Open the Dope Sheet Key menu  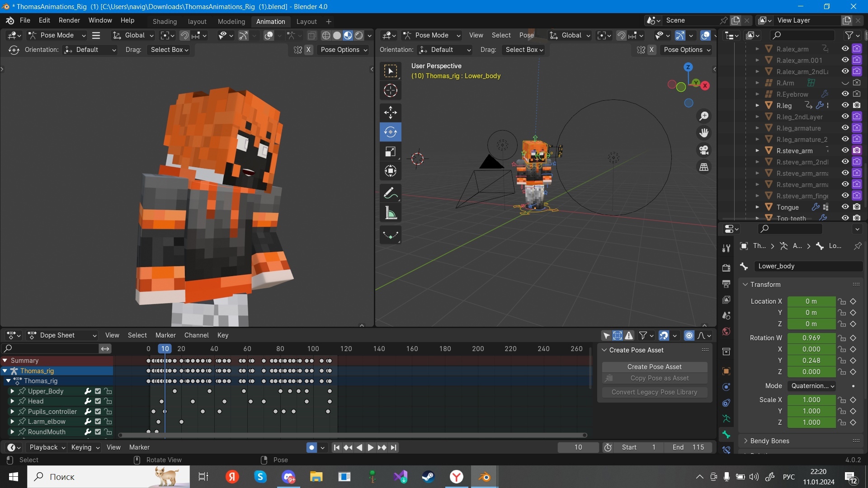pyautogui.click(x=223, y=335)
